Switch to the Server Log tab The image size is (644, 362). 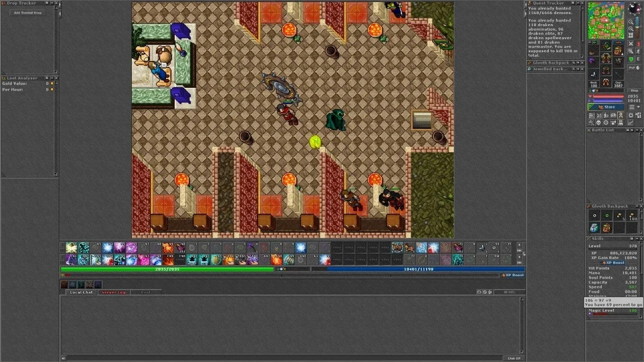click(x=113, y=292)
